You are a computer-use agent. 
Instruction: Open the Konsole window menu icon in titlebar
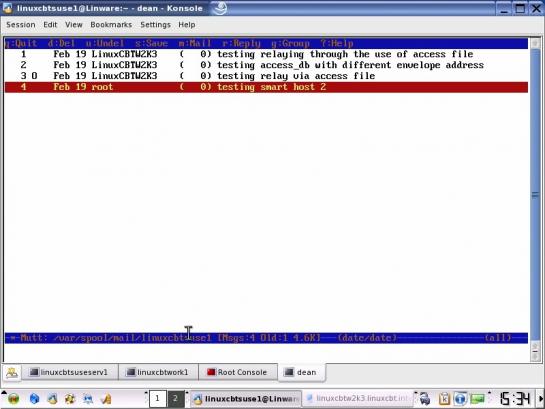pyautogui.click(x=7, y=8)
